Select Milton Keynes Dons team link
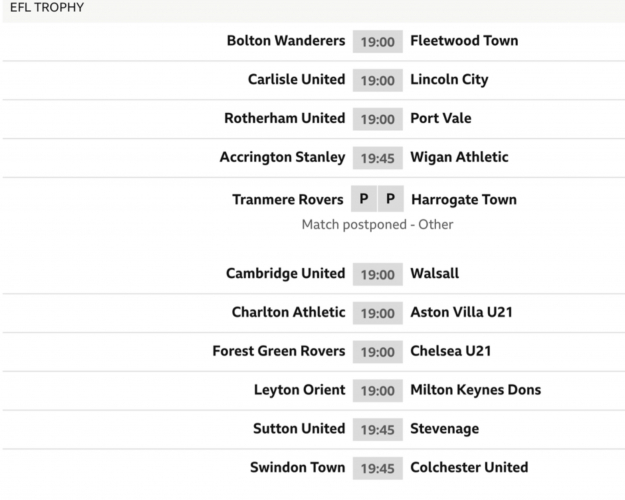 (475, 390)
